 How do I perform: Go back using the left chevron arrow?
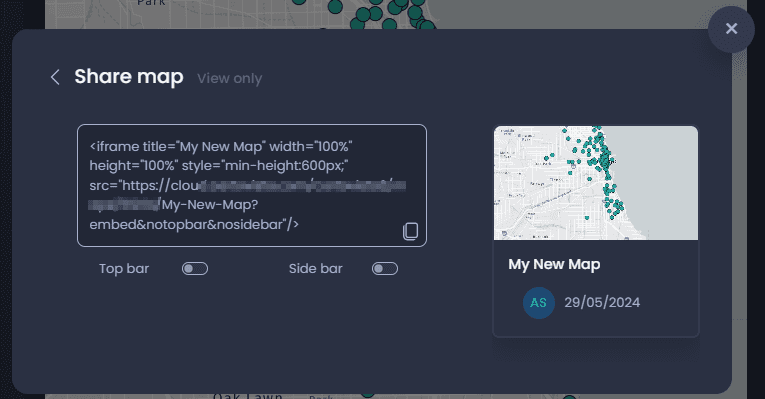pyautogui.click(x=55, y=77)
